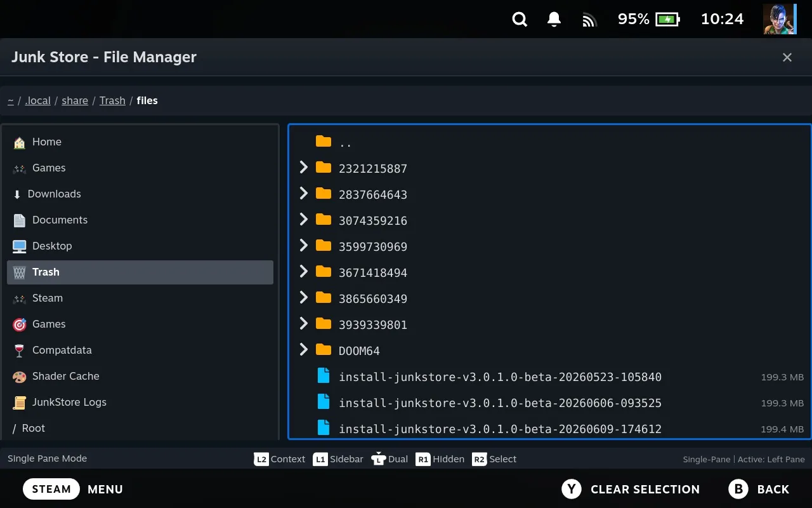
Task: Select folder name 3671418494
Action: (373, 273)
